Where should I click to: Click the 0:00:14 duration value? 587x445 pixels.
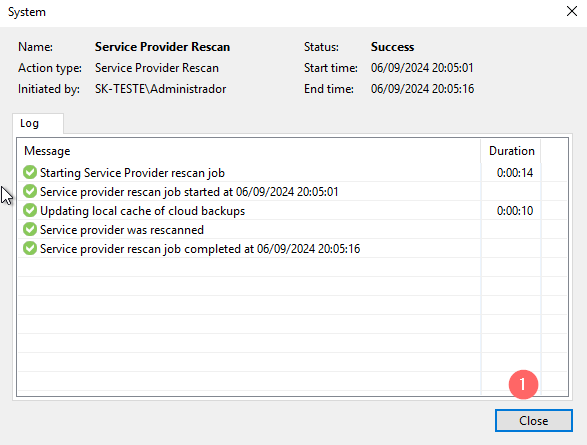pyautogui.click(x=515, y=173)
